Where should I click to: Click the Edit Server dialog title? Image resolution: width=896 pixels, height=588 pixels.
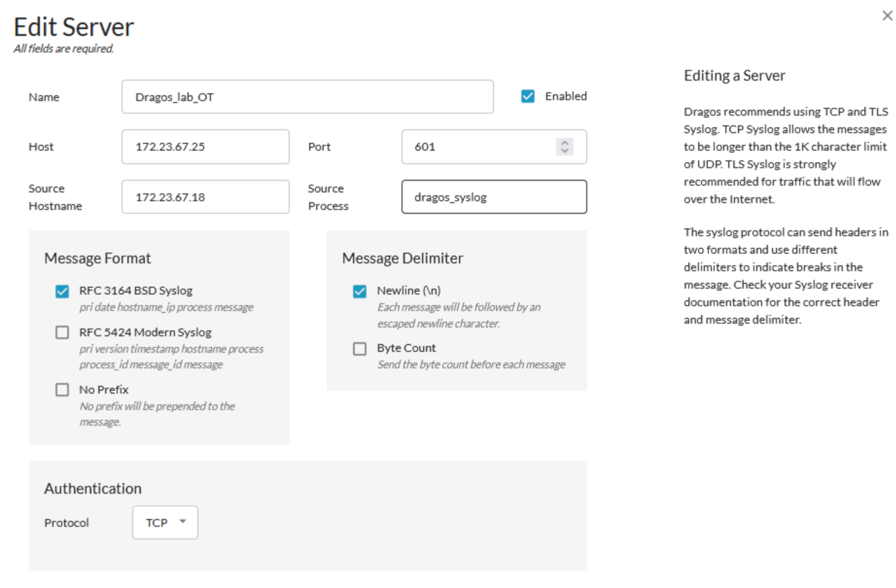[x=73, y=26]
